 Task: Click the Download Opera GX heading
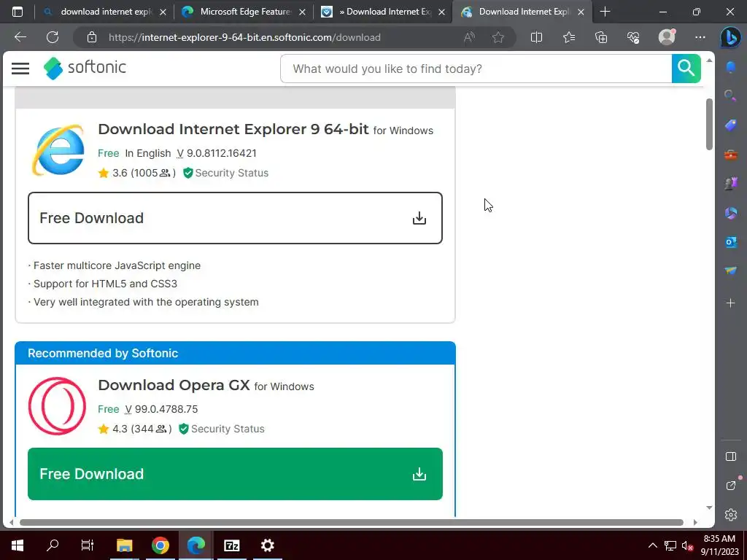[174, 385]
